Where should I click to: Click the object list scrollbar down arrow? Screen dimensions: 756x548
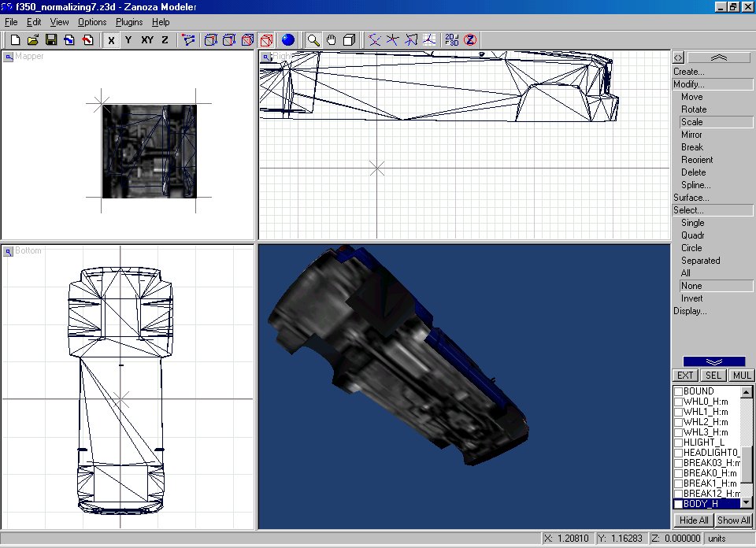747,503
